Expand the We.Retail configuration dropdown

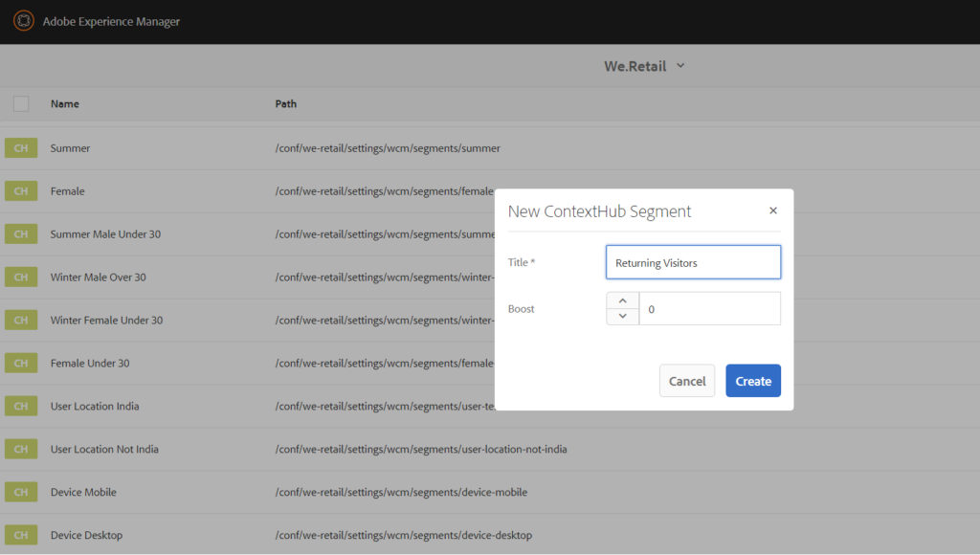[x=644, y=66]
